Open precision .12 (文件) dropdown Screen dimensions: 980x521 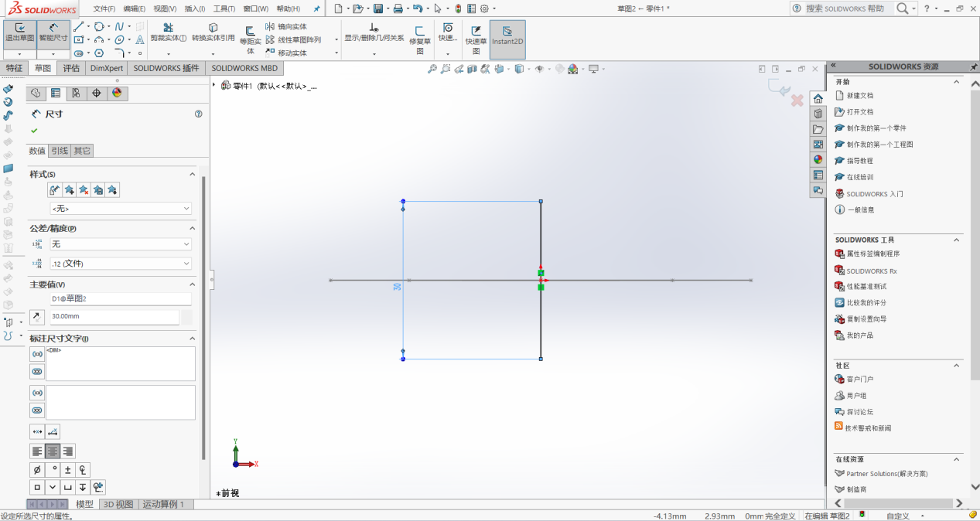coord(121,264)
